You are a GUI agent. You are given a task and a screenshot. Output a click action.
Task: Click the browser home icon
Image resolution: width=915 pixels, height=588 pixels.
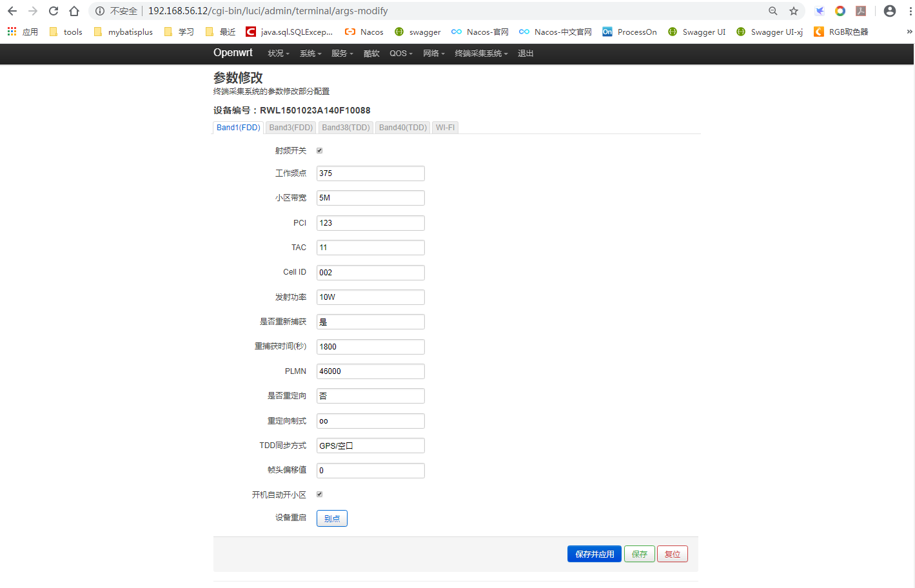[73, 10]
